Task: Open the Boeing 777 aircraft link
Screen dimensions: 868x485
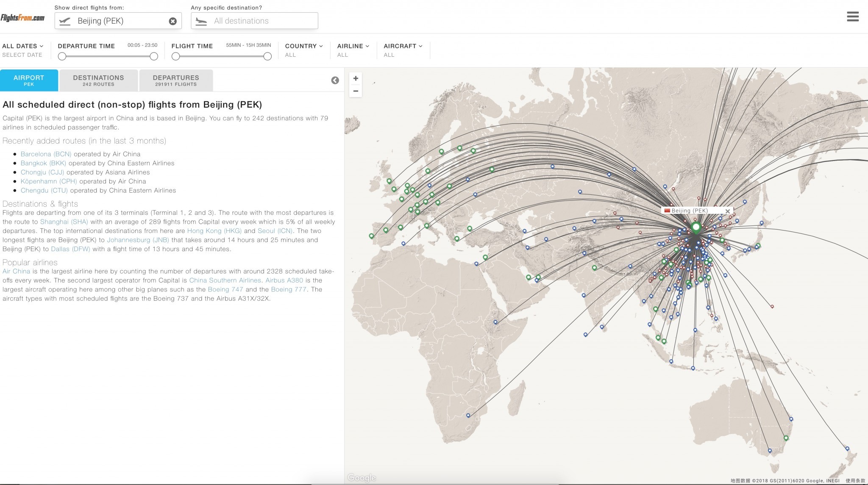Action: coord(288,289)
